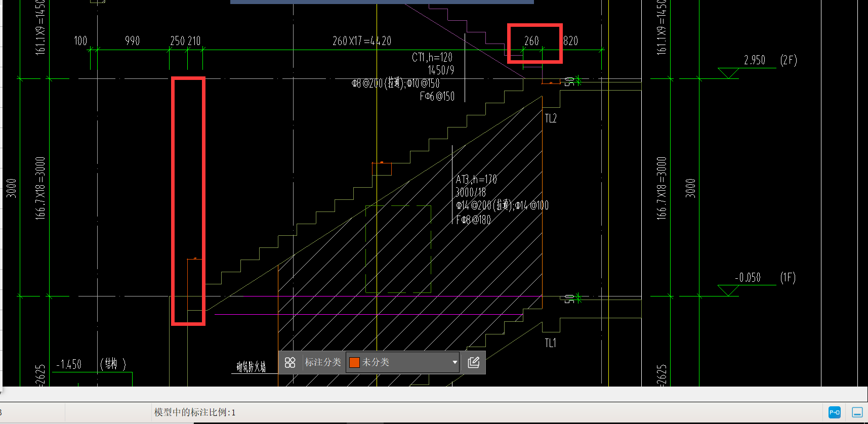Select the TL1 beam label

point(550,343)
